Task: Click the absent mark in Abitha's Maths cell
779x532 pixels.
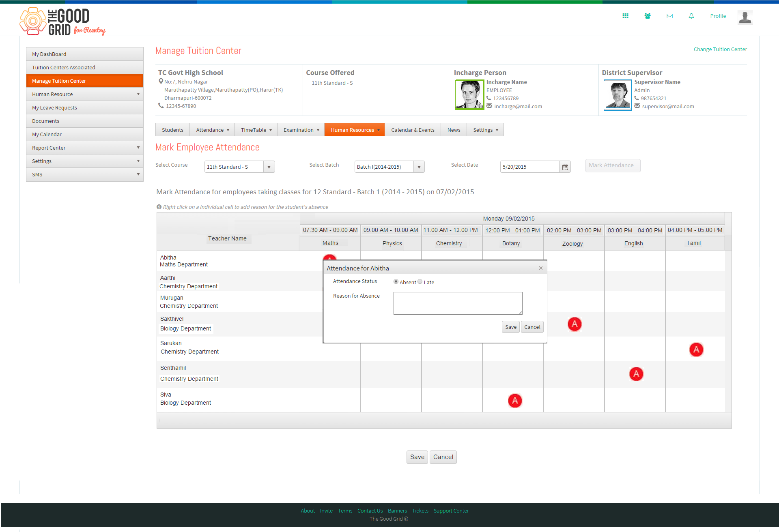Action: tap(329, 257)
